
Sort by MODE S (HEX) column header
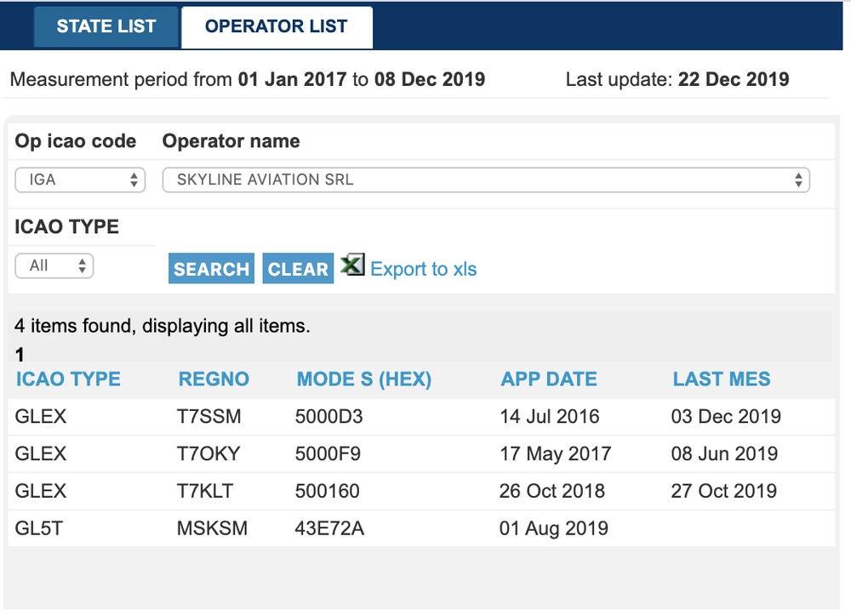pyautogui.click(x=363, y=379)
